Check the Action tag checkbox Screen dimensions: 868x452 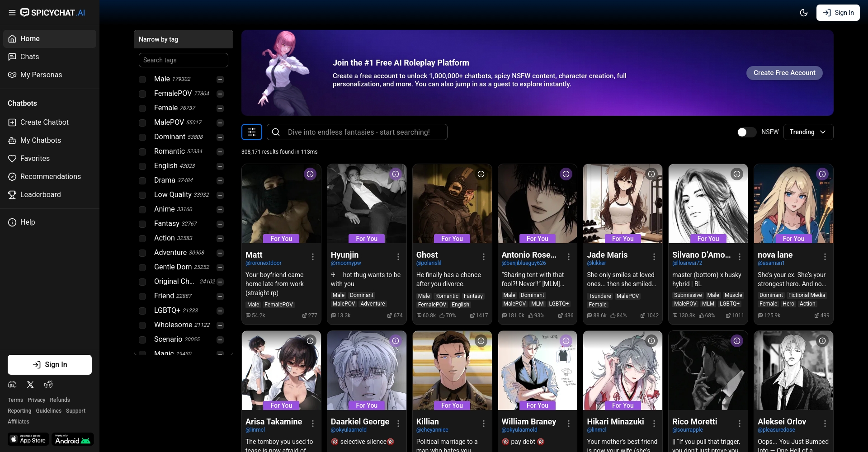[142, 239]
